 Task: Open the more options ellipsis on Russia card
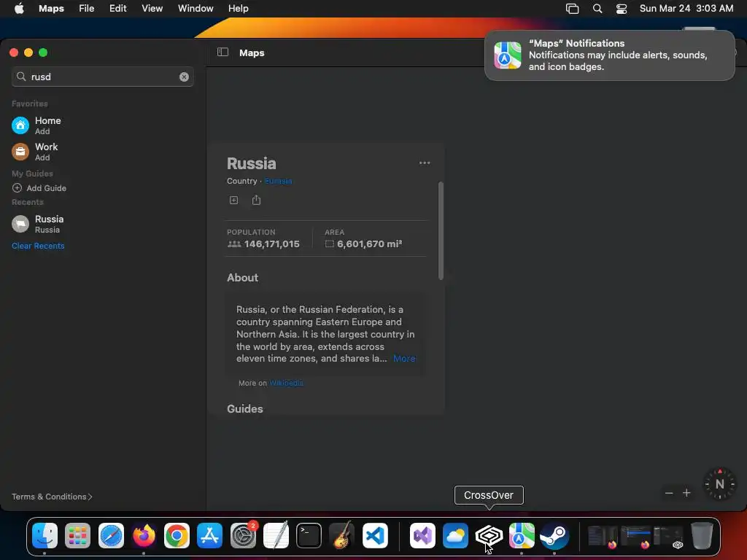425,163
